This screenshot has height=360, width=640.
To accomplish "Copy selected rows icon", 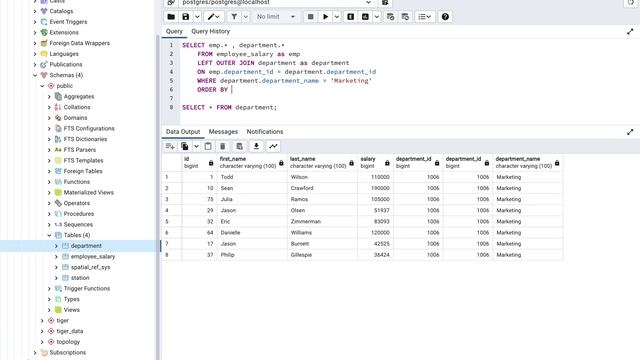I will tap(185, 146).
